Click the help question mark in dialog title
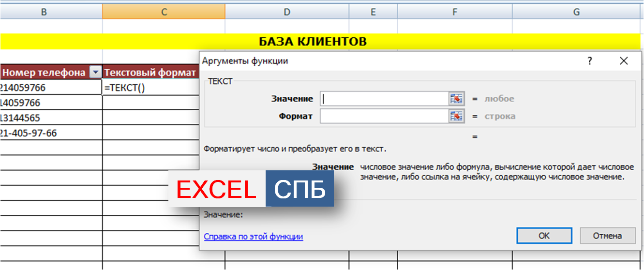The image size is (644, 270). pyautogui.click(x=589, y=61)
